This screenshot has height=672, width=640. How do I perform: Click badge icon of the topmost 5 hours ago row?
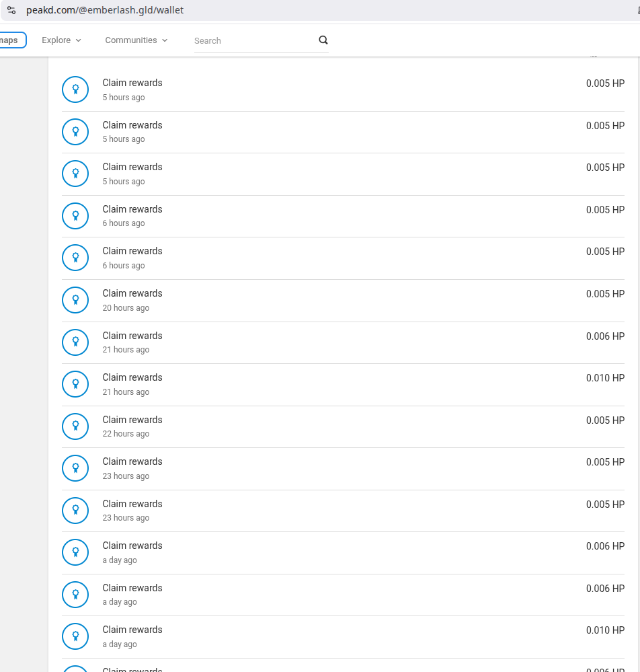(x=75, y=89)
